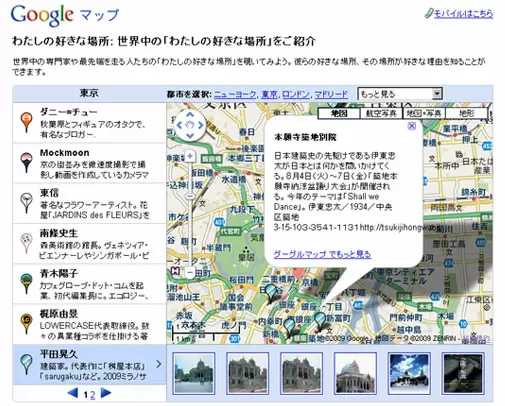The width and height of the screenshot is (505, 406).
Task: Pan the map right with the arrow
Action: click(201, 125)
